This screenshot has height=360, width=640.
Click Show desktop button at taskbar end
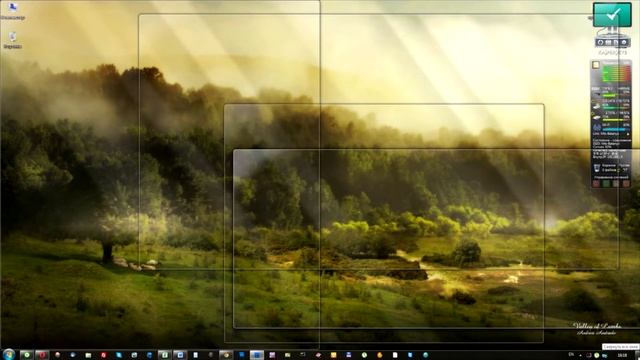pos(638,355)
